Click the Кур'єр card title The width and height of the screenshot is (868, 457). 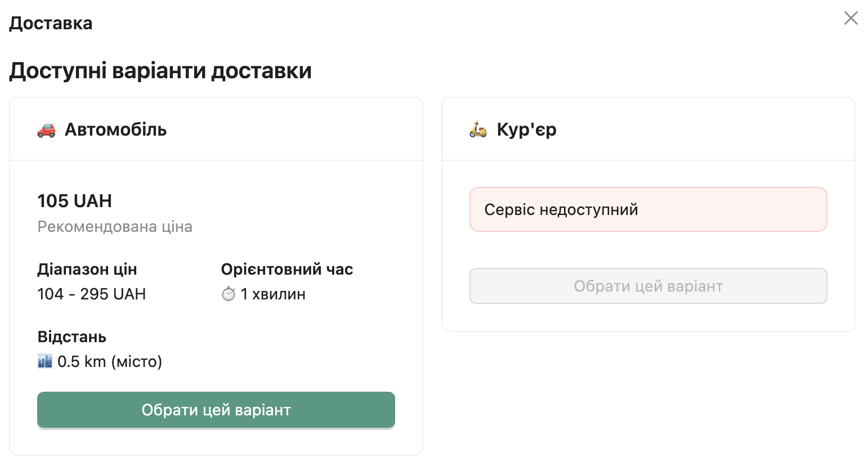(x=526, y=130)
